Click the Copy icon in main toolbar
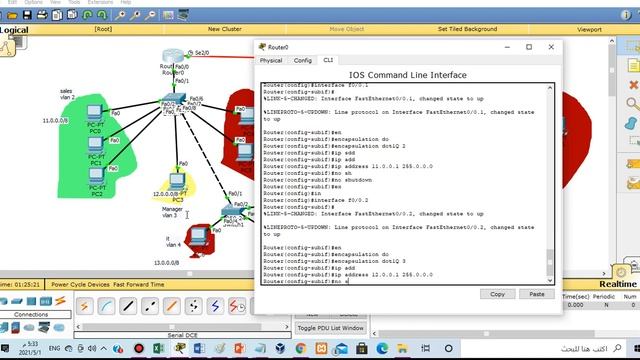 coord(57,16)
